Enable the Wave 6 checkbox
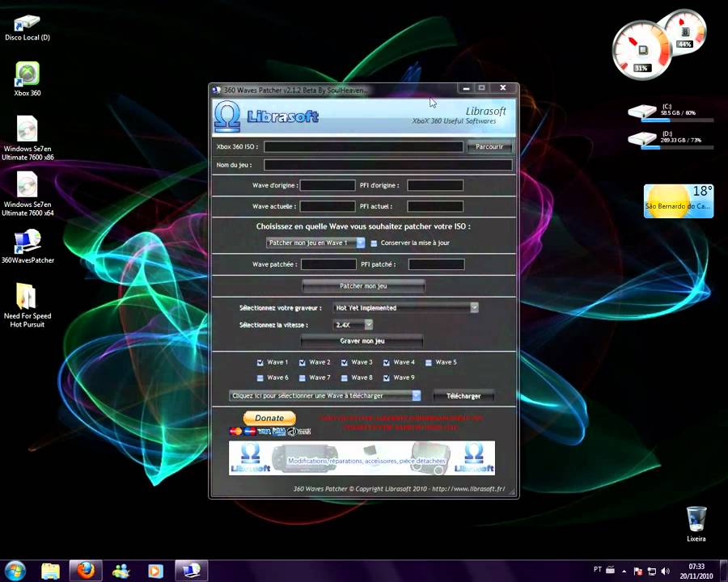Viewport: 728px width, 582px height. tap(260, 377)
